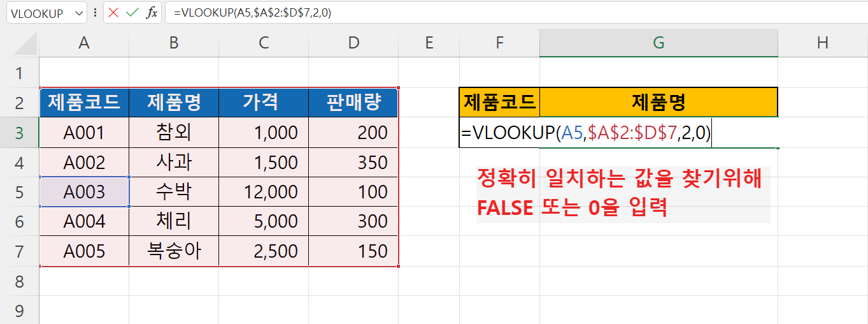Screen dimensions: 868x324
Task: Click the VLOOKUP formula being edited in row 3
Action: coord(586,133)
